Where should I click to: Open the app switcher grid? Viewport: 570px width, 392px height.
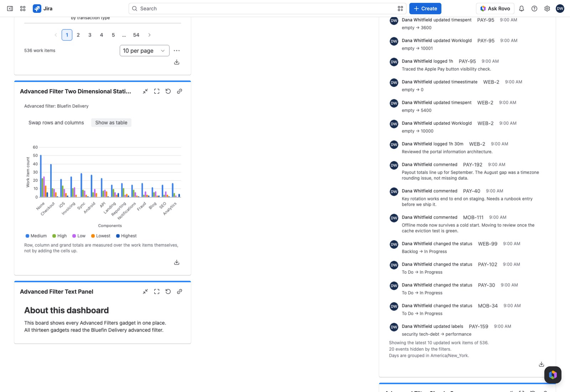[x=23, y=9]
